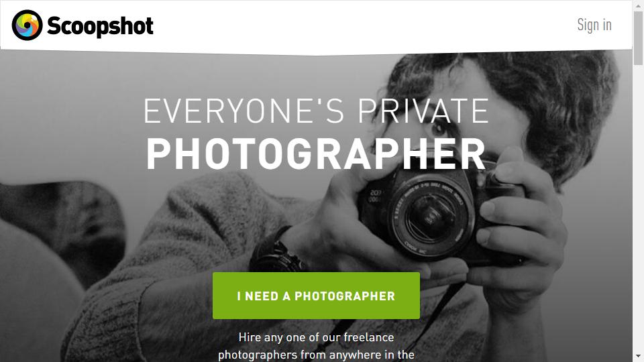Click the 'photographers from anywhere in the' text line

pos(316,355)
